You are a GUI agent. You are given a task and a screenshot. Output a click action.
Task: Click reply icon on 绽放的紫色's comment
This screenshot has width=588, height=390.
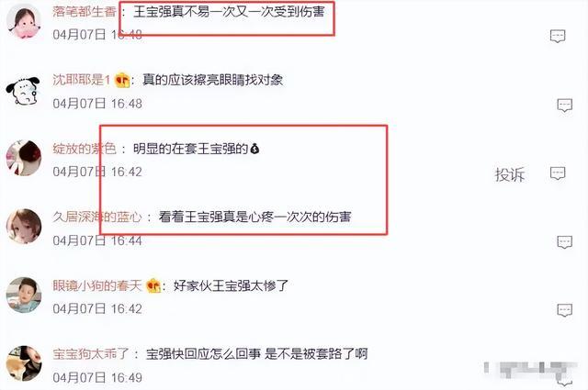[558, 173]
